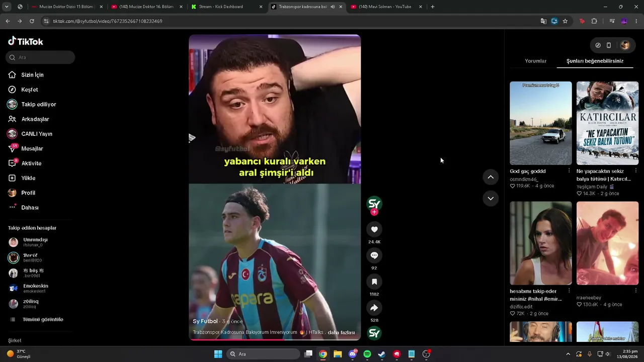Open the get-app phone icon
Screen dimensions: 644x362
609,45
